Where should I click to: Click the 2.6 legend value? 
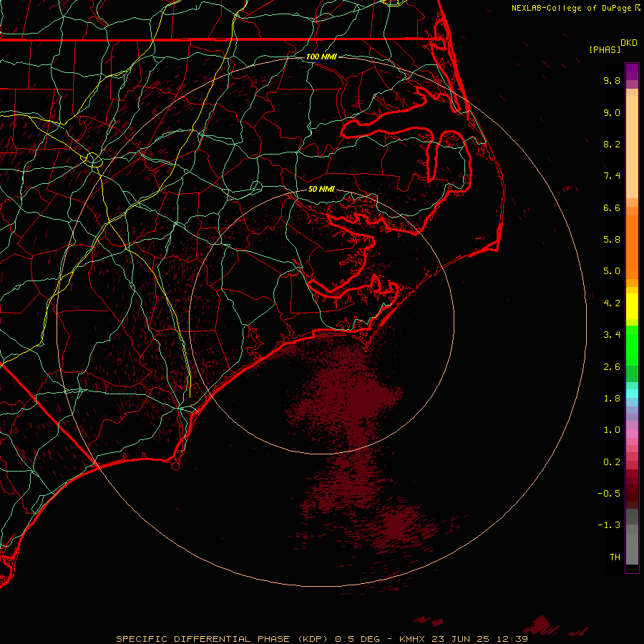612,367
